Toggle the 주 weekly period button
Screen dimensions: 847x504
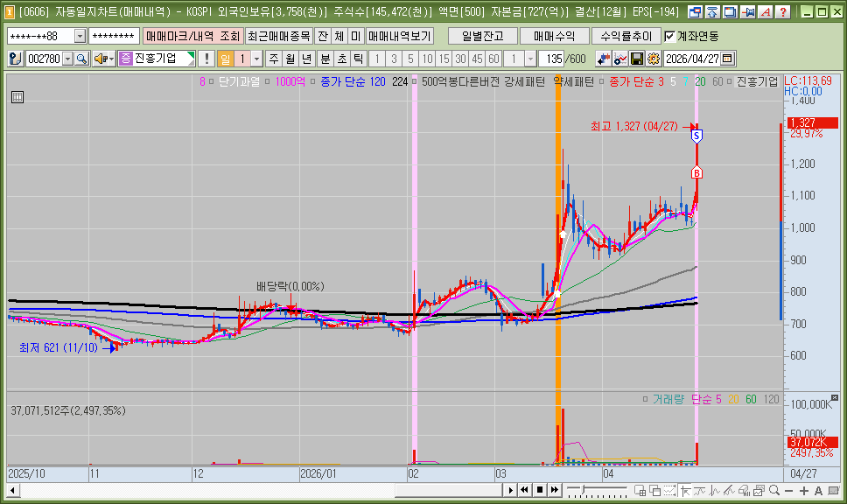274,59
